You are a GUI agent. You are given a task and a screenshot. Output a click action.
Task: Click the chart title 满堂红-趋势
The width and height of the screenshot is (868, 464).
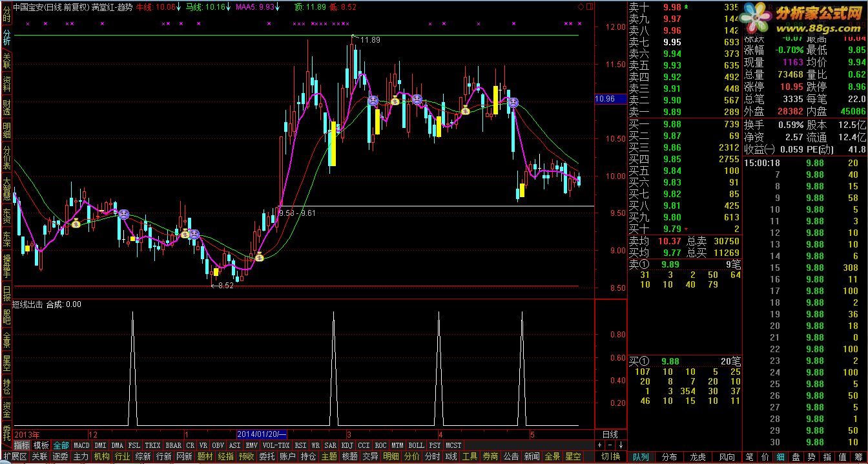(x=112, y=7)
